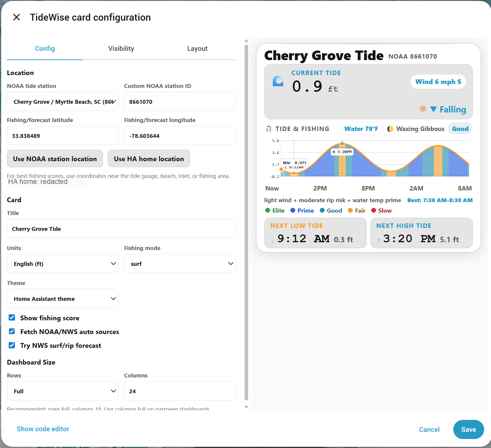491x448 pixels.
Task: Click the blue falling tide arrow icon
Action: coord(433,109)
